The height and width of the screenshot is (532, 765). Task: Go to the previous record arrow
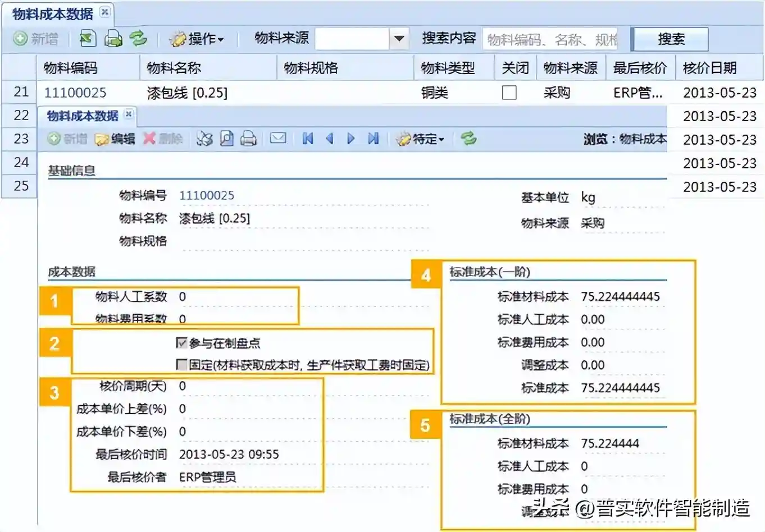[330, 139]
